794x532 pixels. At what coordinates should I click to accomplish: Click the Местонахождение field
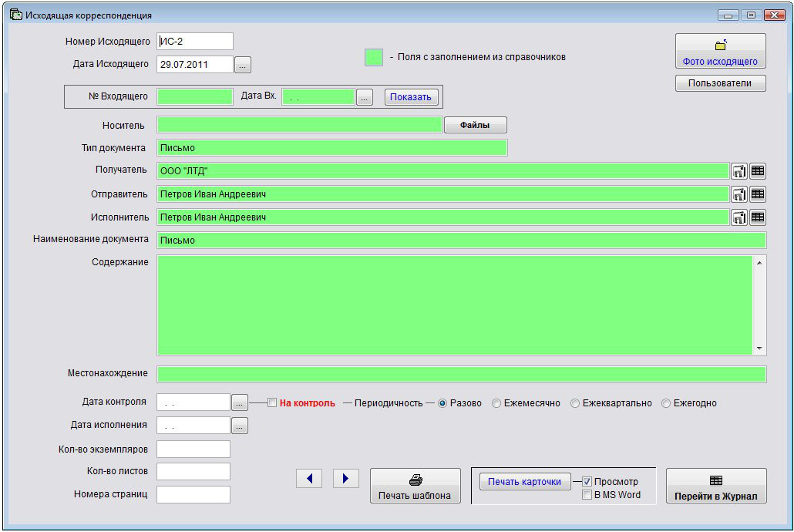461,375
